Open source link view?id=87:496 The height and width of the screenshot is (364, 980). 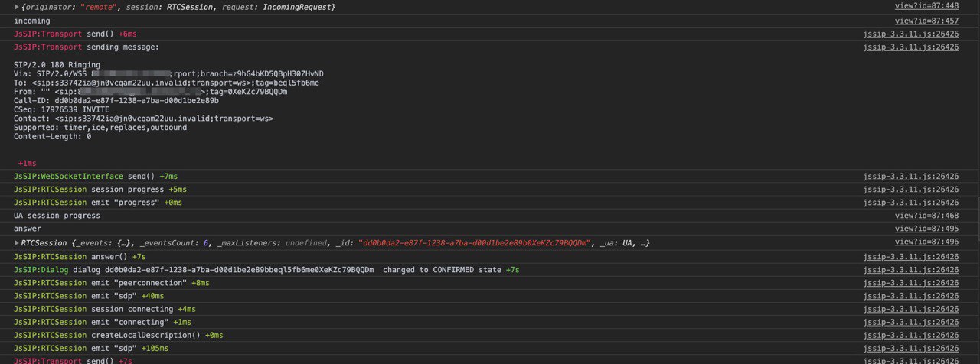point(926,242)
